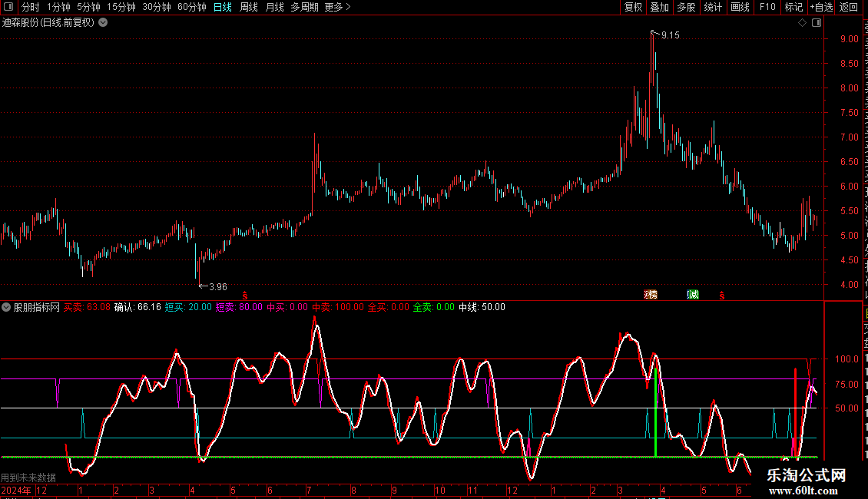Click the 100.0 indicator axis label
868x499 pixels.
846,359
